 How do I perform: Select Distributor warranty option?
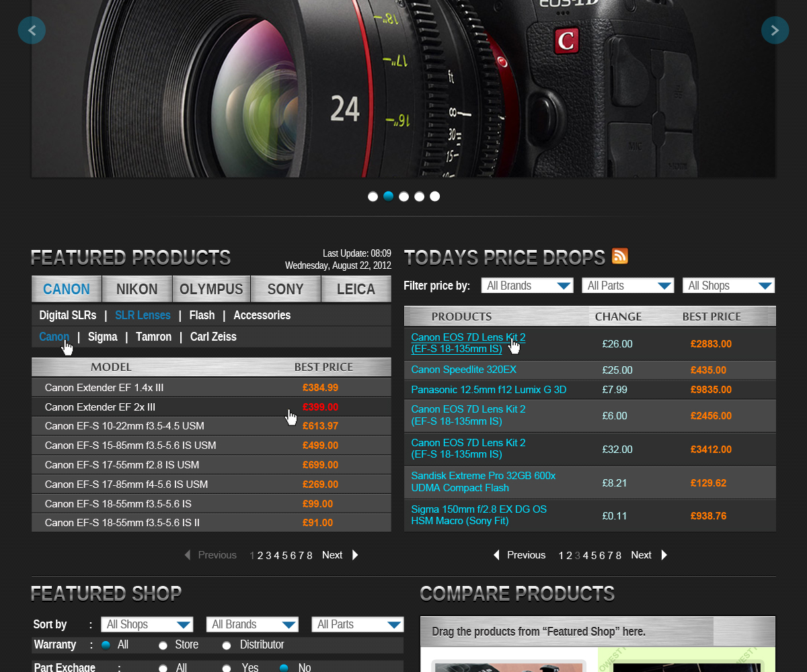click(227, 644)
